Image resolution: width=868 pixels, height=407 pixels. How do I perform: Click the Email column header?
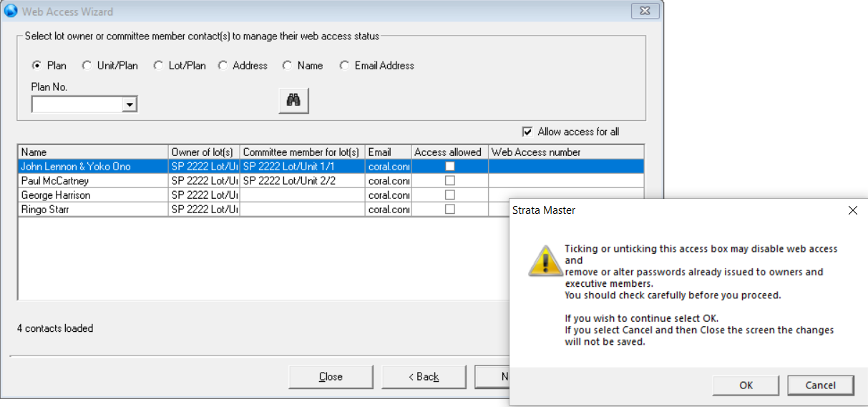click(x=389, y=152)
